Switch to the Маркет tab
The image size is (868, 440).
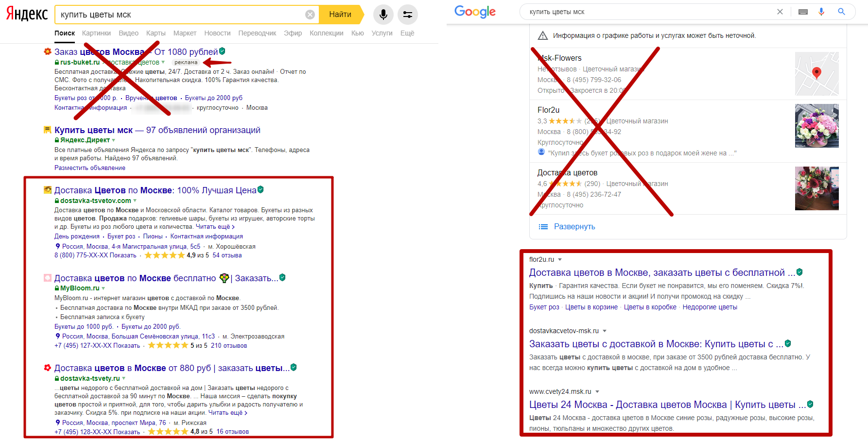point(185,33)
